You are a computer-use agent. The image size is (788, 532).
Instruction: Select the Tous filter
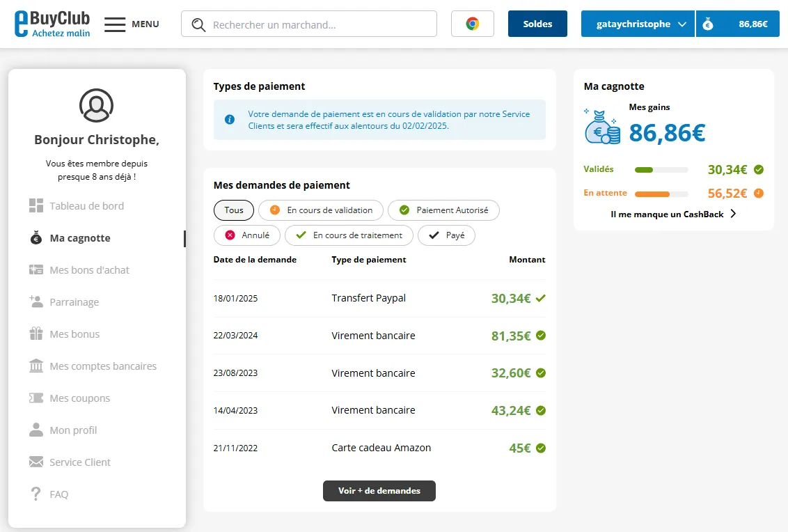[234, 210]
